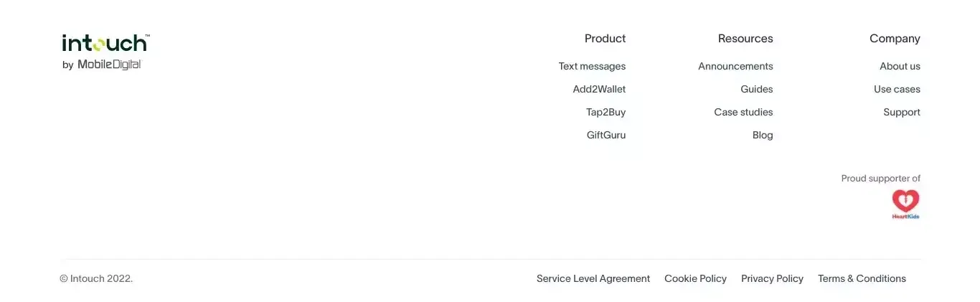Click the Intouch logo
980x302 pixels.
click(x=105, y=52)
